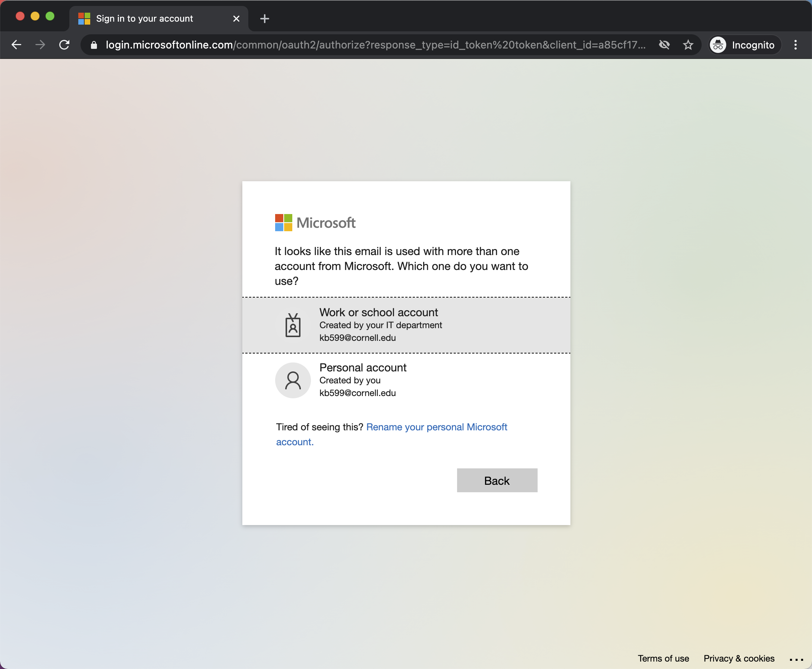The height and width of the screenshot is (669, 812).
Task: Minimize the window with yellow button
Action: point(35,16)
